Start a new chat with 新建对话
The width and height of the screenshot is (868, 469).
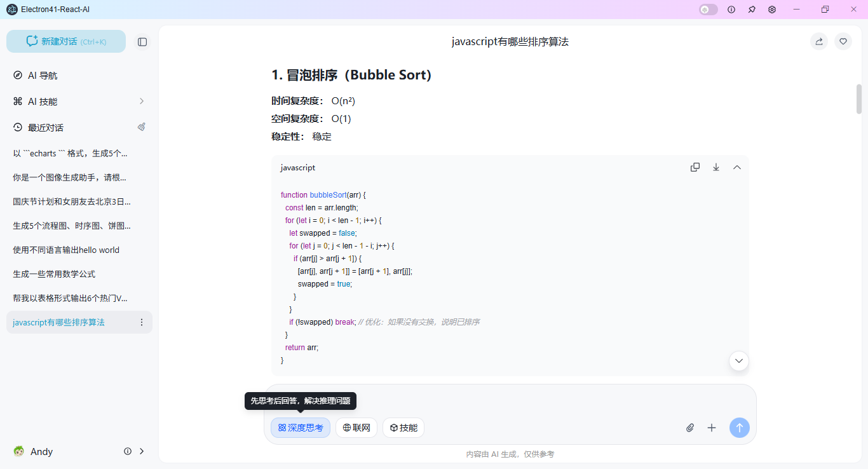coord(66,41)
